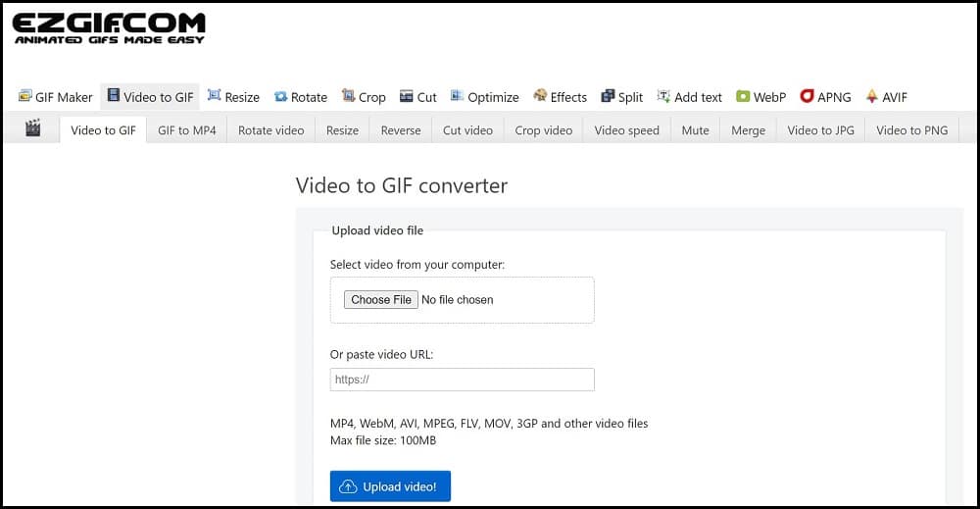Open the Mute tab
This screenshot has height=509, width=980.
tap(696, 130)
